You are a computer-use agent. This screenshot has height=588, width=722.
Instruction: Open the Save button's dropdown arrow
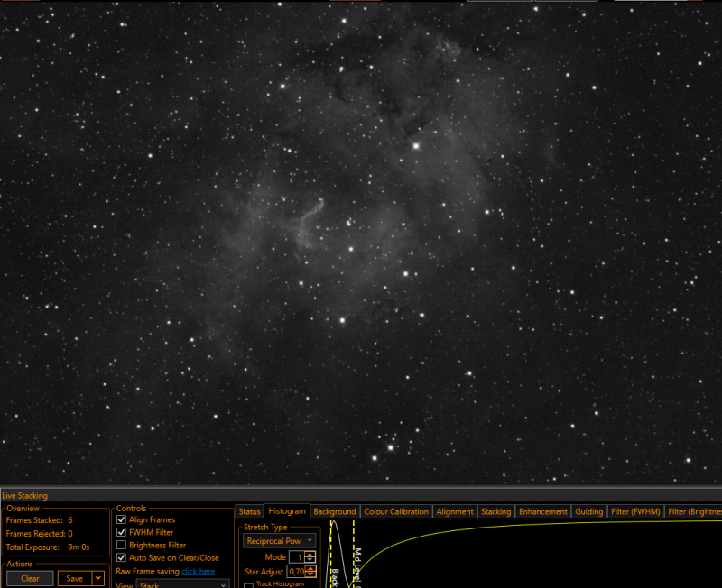[98, 578]
